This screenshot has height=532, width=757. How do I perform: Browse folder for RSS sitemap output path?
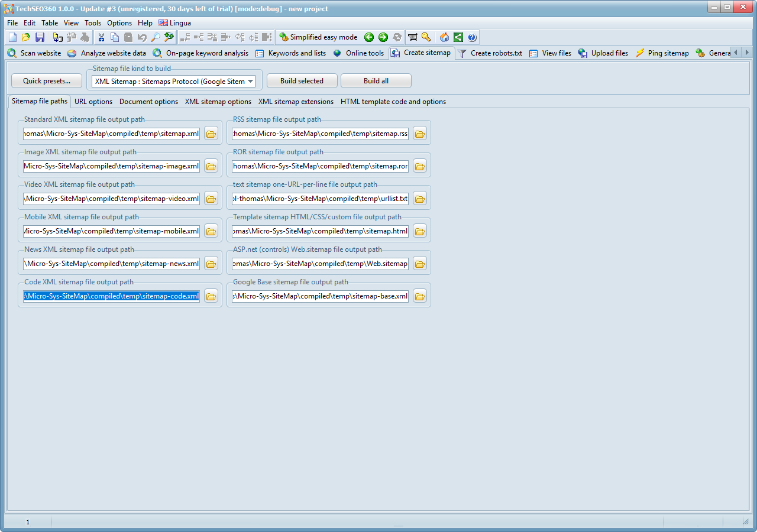pos(420,134)
